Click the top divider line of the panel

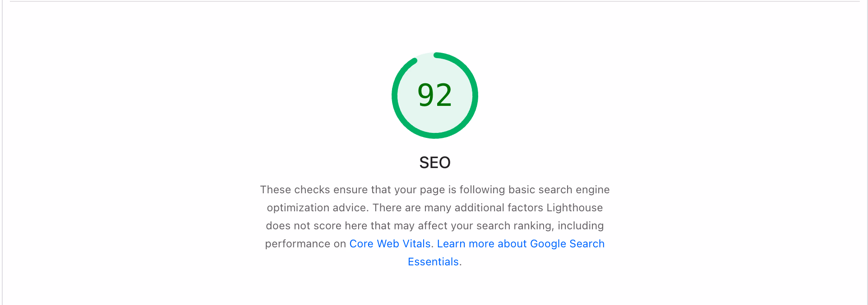[x=434, y=1]
